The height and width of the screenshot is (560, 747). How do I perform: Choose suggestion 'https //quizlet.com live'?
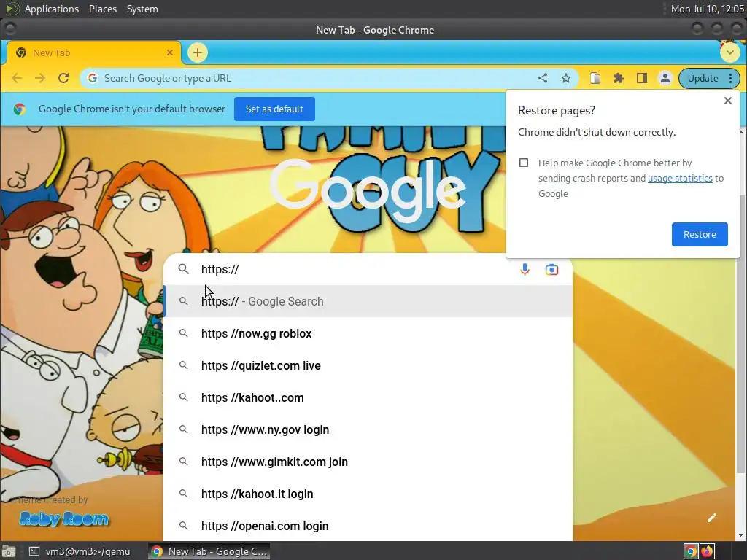click(x=368, y=366)
